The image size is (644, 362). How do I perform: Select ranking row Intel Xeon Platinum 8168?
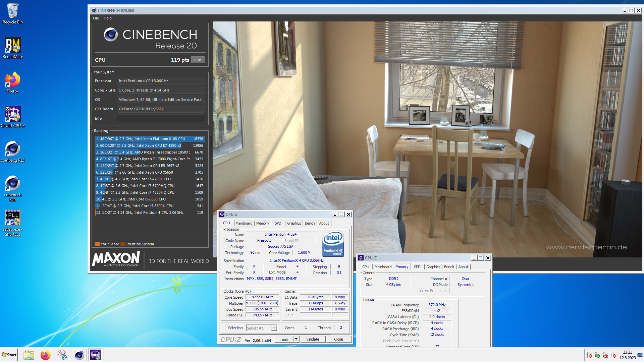(150, 139)
